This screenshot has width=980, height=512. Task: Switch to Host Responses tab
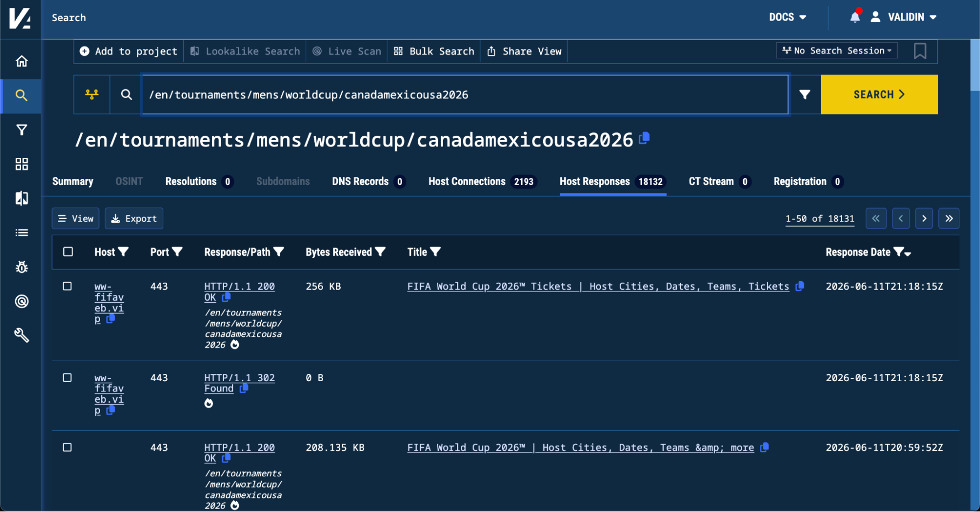click(x=613, y=182)
